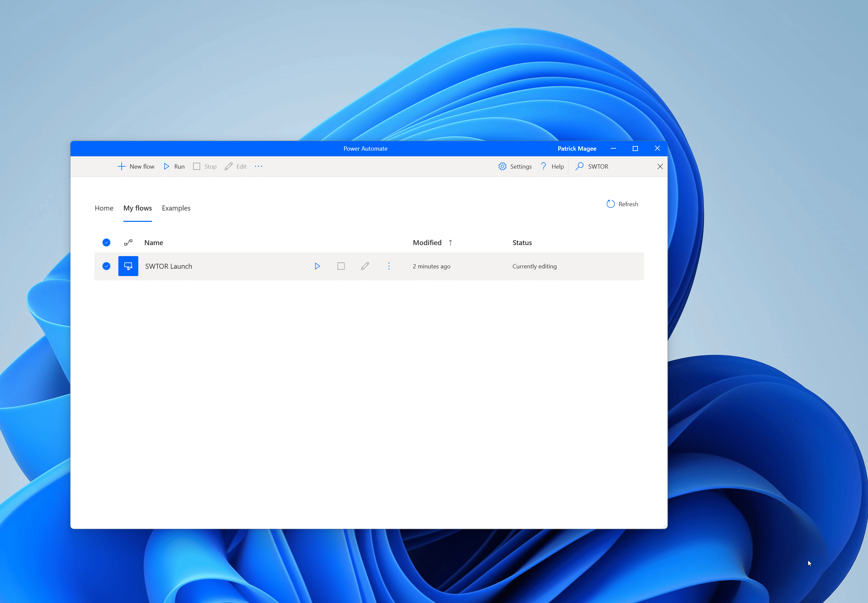Expand the toolbar overflow ellipsis menu
Viewport: 868px width, 603px height.
pyautogui.click(x=259, y=167)
